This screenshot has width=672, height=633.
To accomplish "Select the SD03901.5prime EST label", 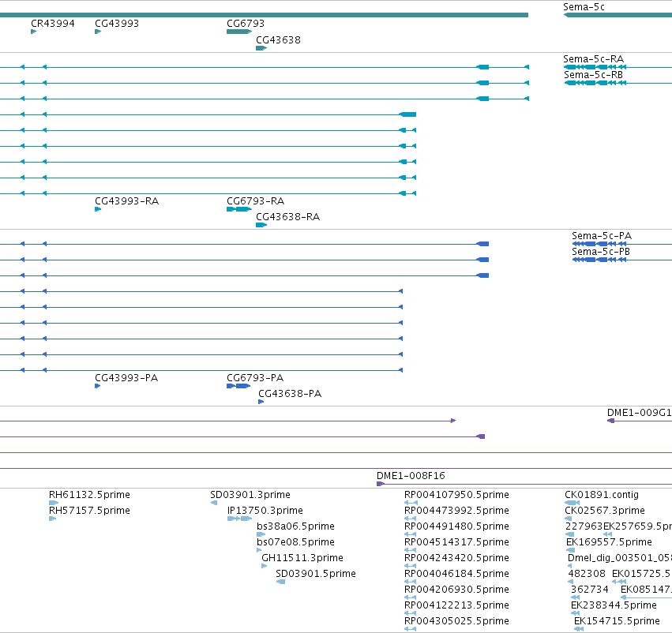I will [x=316, y=574].
